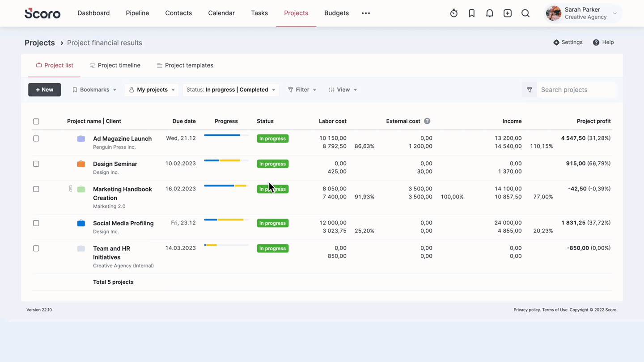
Task: Select the Ad Magazine Launch checkbox
Action: (x=36, y=139)
